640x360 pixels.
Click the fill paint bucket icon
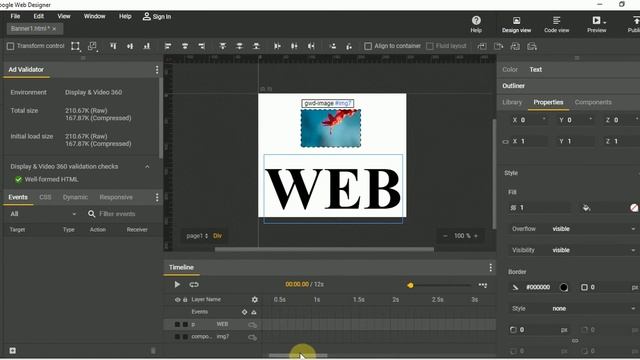587,208
